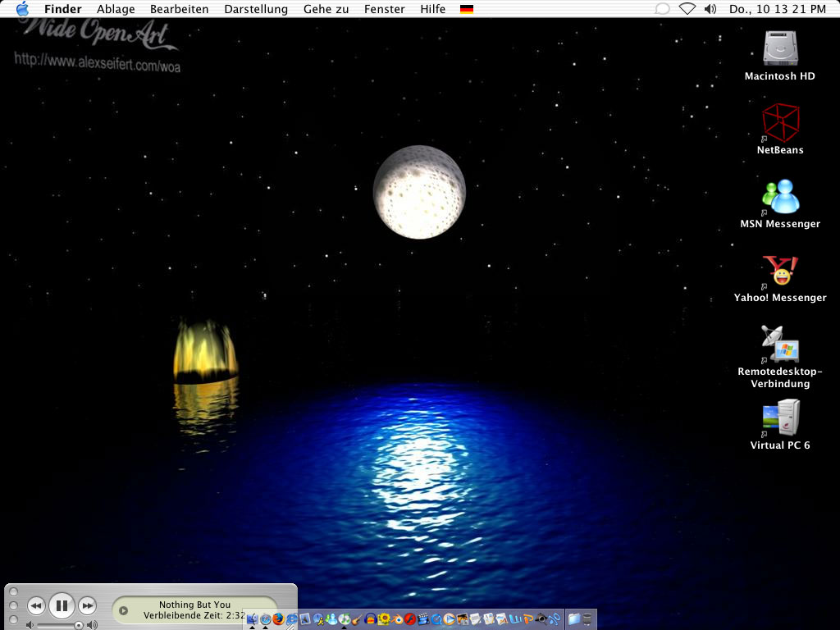Open the Gehe zu menu
The width and height of the screenshot is (840, 630).
tap(326, 9)
